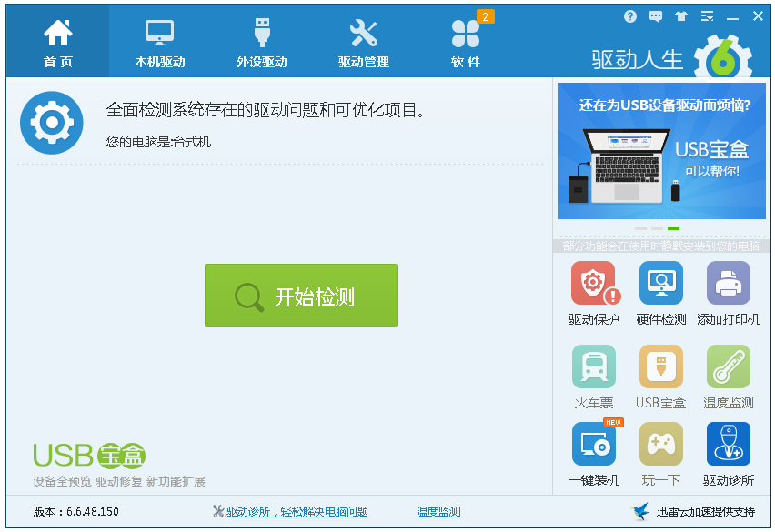Click the 驱动人生 6 gear logo
775x532 pixels.
click(x=723, y=58)
